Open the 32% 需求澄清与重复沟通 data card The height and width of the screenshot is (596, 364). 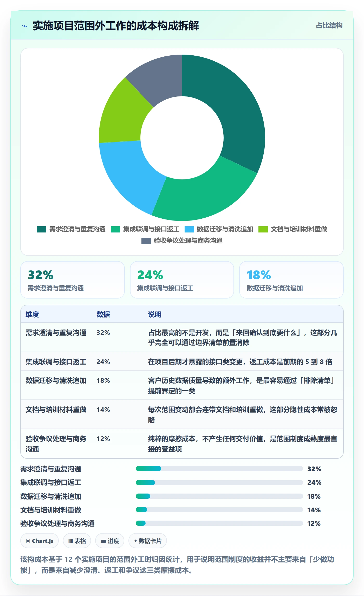click(73, 280)
